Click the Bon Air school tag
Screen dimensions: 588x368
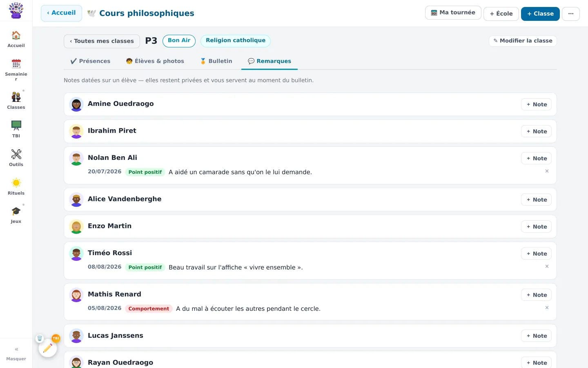pos(179,40)
